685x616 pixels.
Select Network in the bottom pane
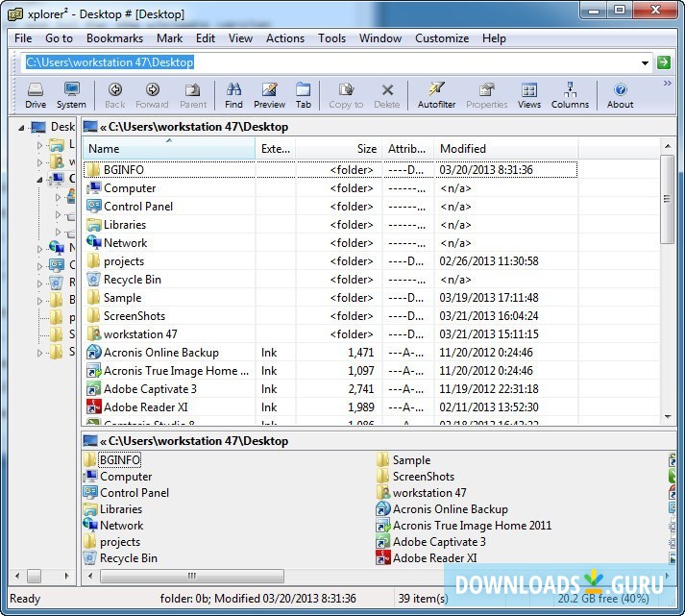click(x=113, y=526)
